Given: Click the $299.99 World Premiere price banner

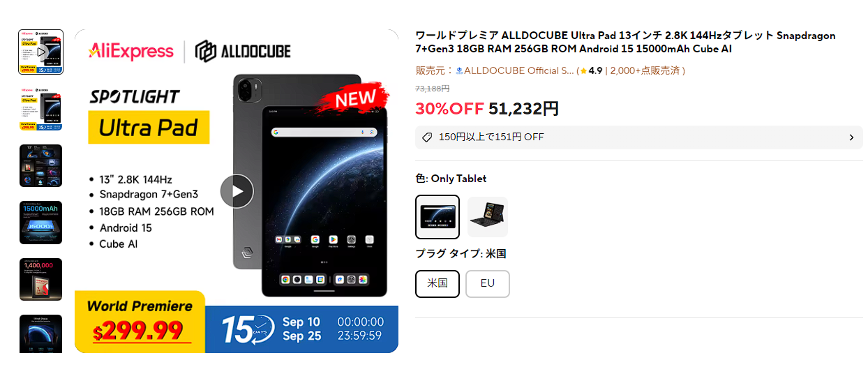Looking at the screenshot, I should pos(140,322).
